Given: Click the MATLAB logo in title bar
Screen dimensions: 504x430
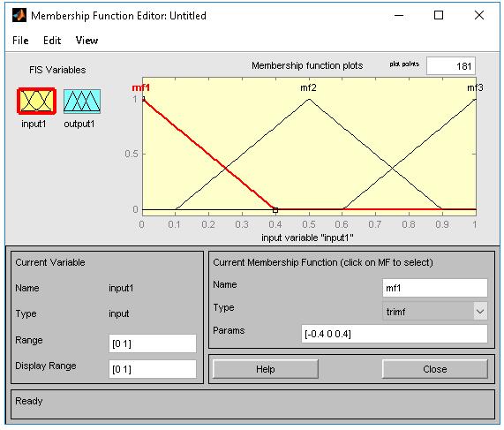Looking at the screenshot, I should click(19, 15).
